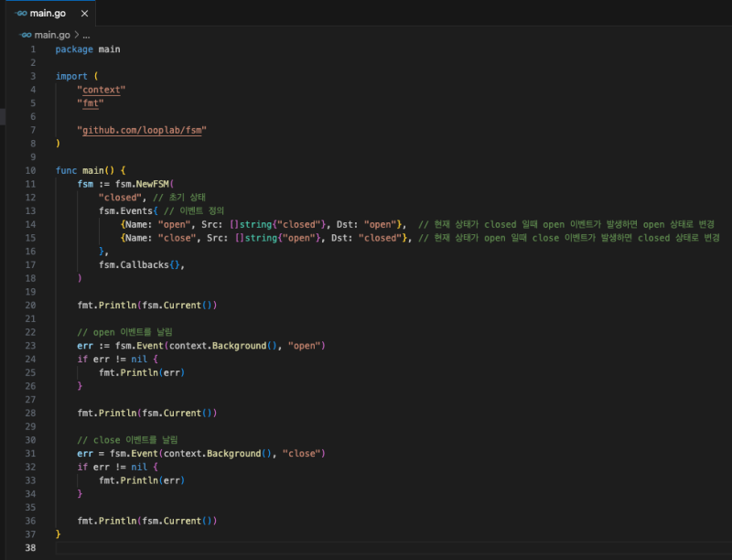Click line number 23 in the gutter
The width and height of the screenshot is (732, 560).
pos(31,345)
